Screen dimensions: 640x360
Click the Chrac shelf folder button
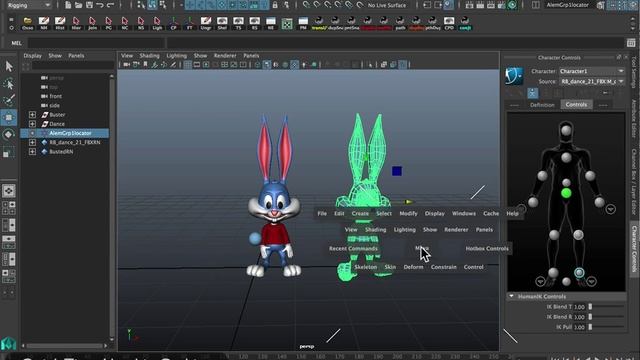(x=27, y=23)
